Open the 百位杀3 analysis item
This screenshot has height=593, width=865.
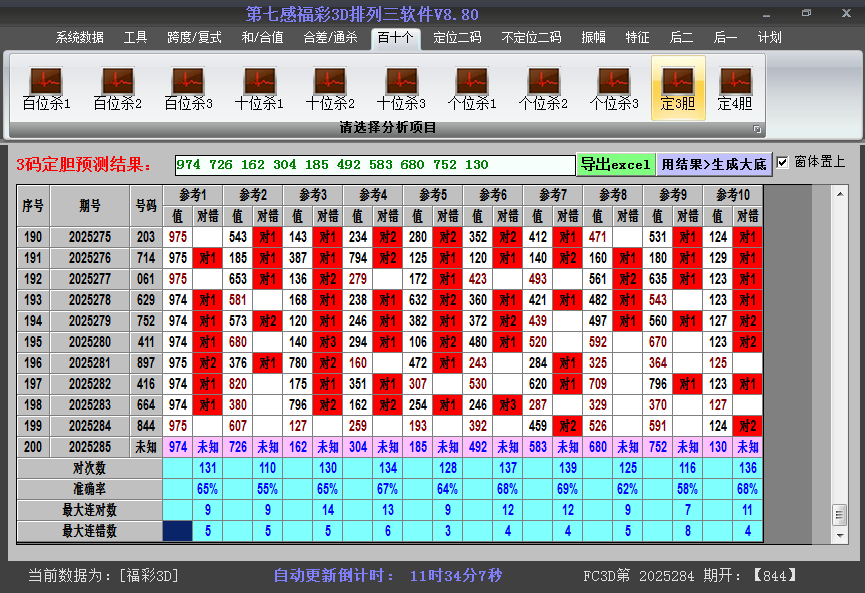[188, 88]
